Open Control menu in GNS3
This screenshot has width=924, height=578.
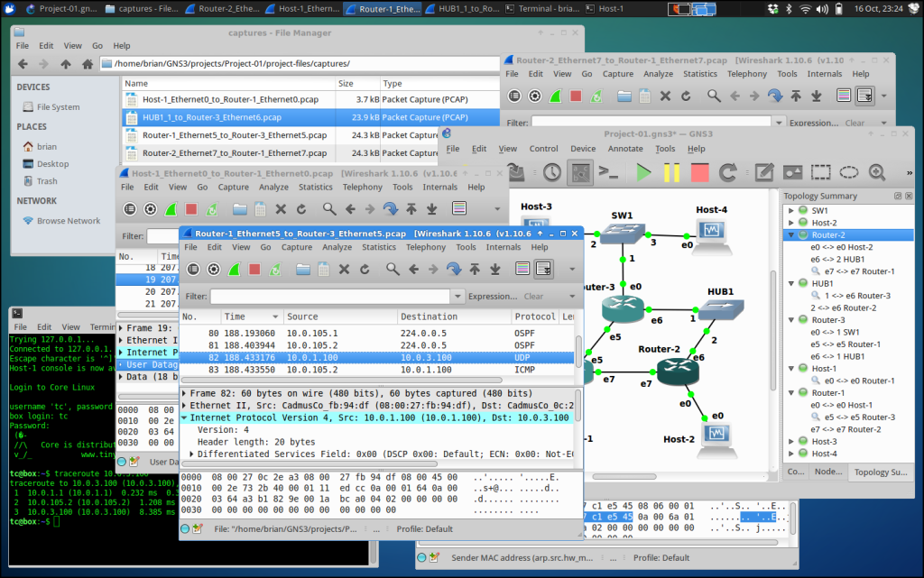click(x=543, y=149)
